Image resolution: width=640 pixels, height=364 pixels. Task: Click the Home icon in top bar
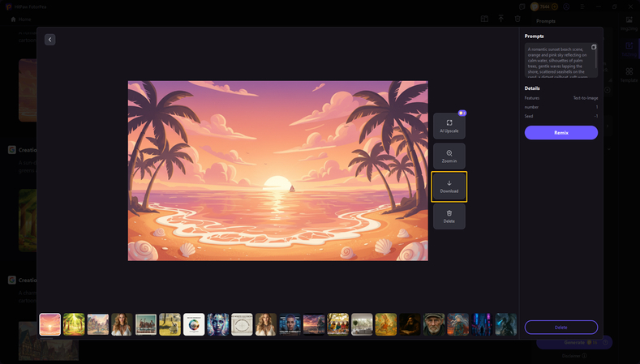[x=13, y=19]
